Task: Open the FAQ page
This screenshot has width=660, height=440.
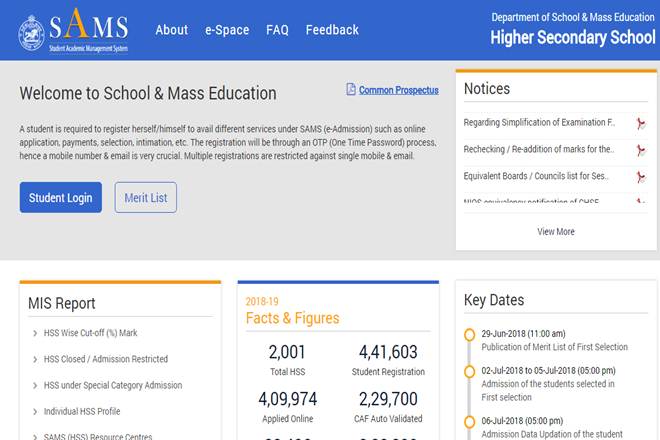Action: pyautogui.click(x=277, y=30)
